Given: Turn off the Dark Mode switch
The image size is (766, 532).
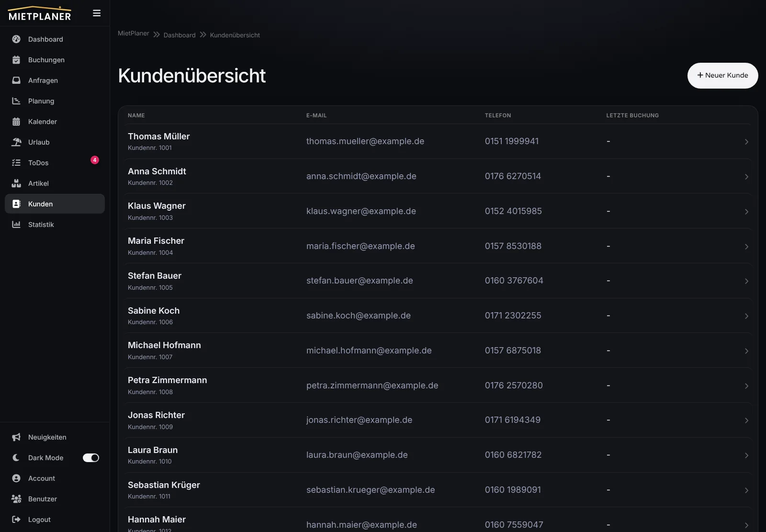Looking at the screenshot, I should (91, 458).
